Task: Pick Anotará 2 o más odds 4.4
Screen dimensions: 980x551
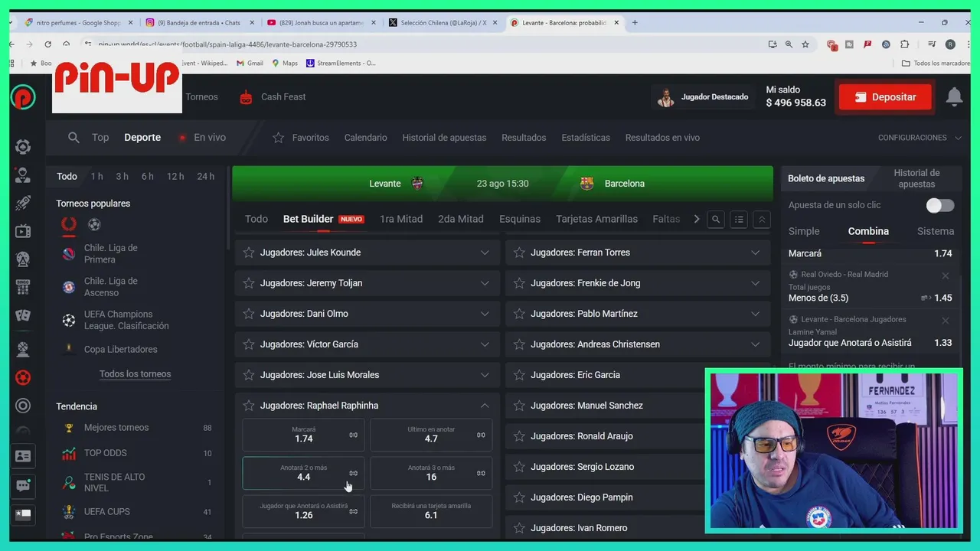Action: 304,473
